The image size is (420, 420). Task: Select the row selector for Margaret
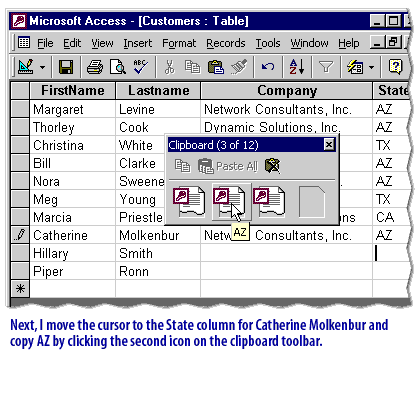(x=20, y=109)
